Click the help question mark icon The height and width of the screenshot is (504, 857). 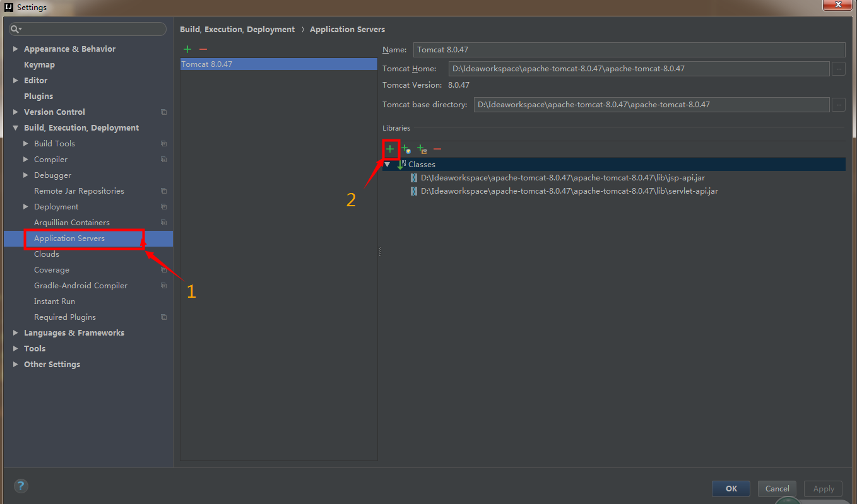pos(21,486)
